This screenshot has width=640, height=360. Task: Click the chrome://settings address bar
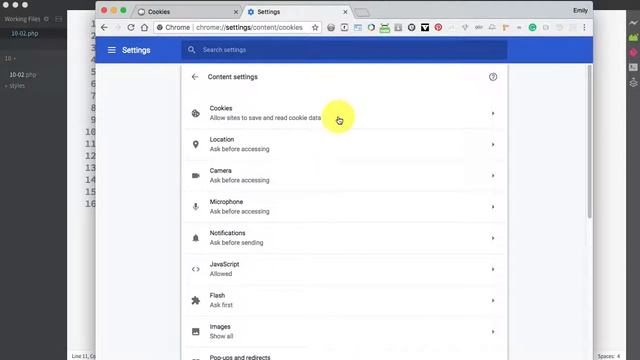click(x=237, y=27)
